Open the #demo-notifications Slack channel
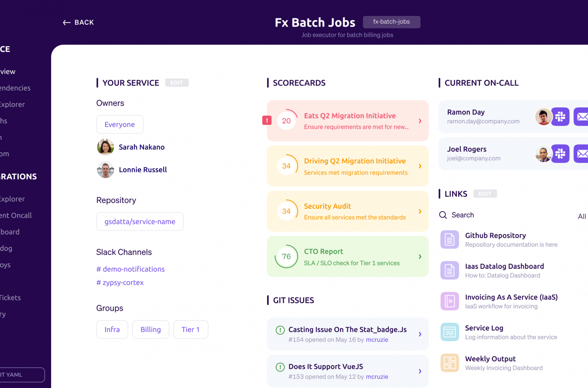 click(x=131, y=269)
